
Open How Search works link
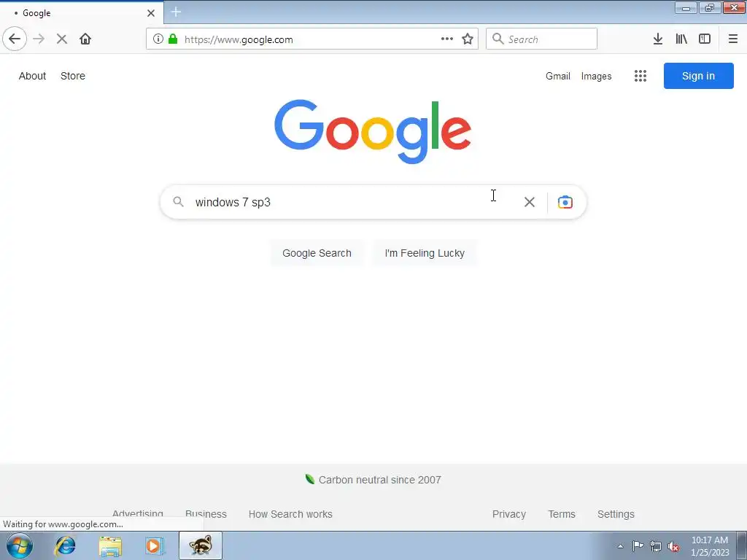pos(290,514)
